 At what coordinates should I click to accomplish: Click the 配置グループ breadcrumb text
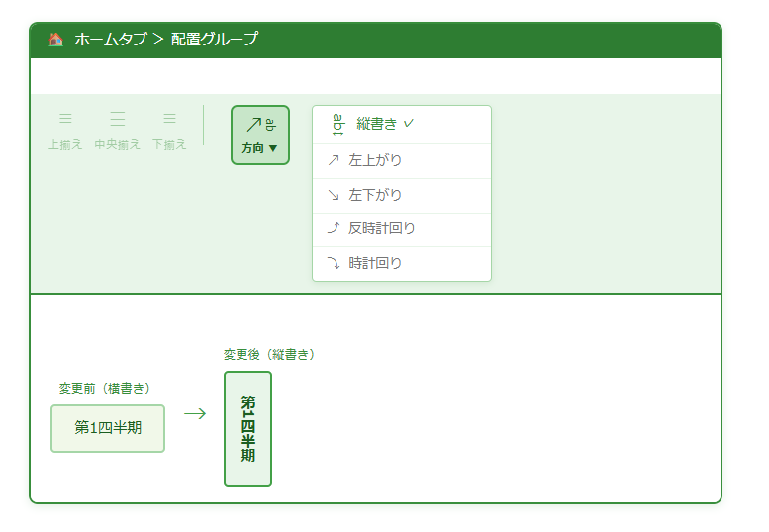pyautogui.click(x=214, y=40)
